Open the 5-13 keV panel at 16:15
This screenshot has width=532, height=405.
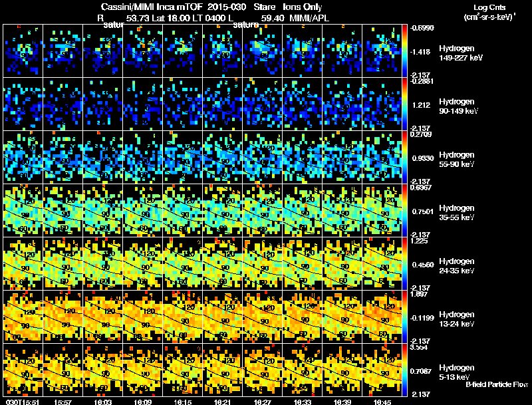pyautogui.click(x=182, y=370)
